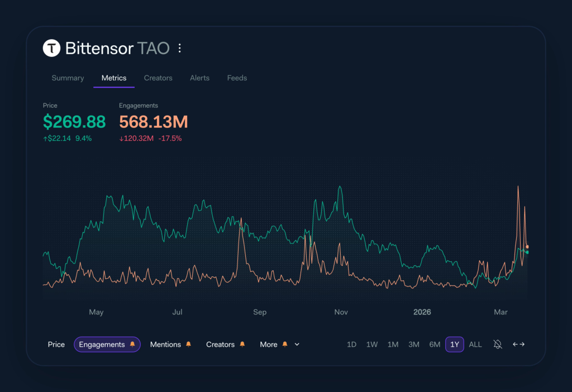The width and height of the screenshot is (572, 392).
Task: Click the Bittensor TAO logo icon
Action: coord(51,49)
